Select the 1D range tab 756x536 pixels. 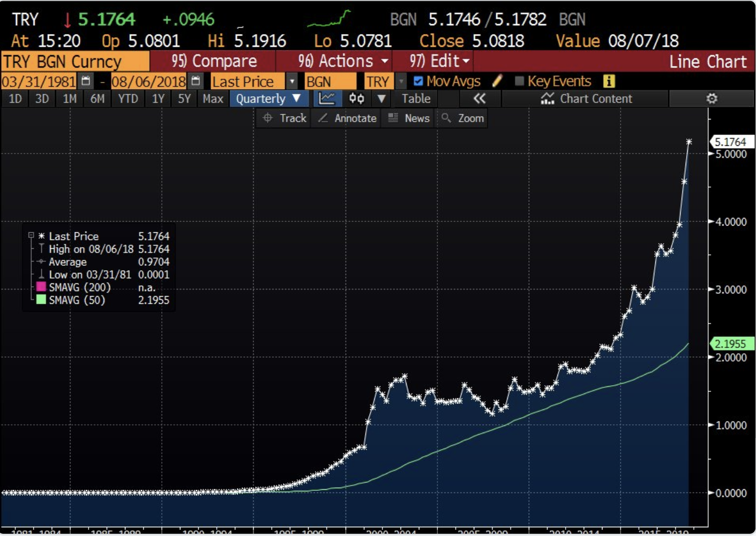pos(15,99)
